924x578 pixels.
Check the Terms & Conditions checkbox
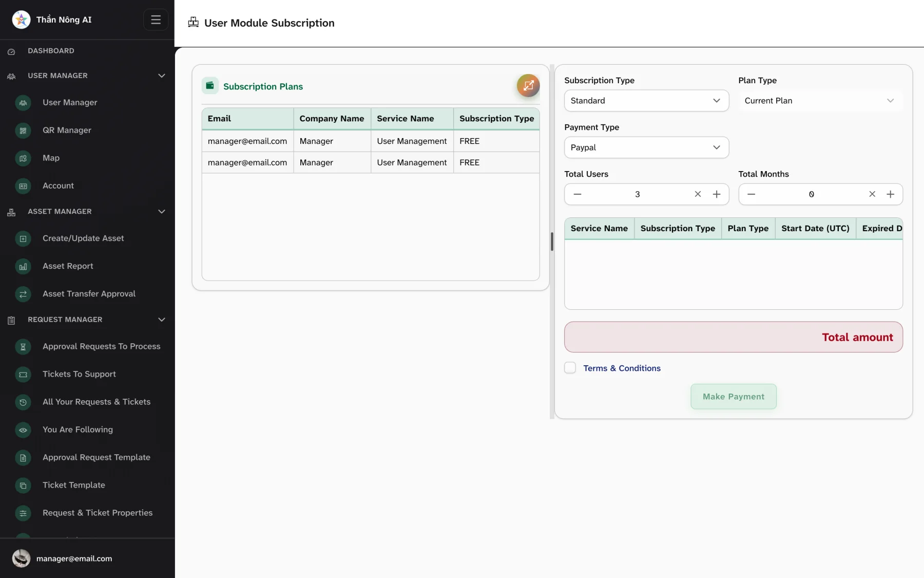tap(570, 368)
